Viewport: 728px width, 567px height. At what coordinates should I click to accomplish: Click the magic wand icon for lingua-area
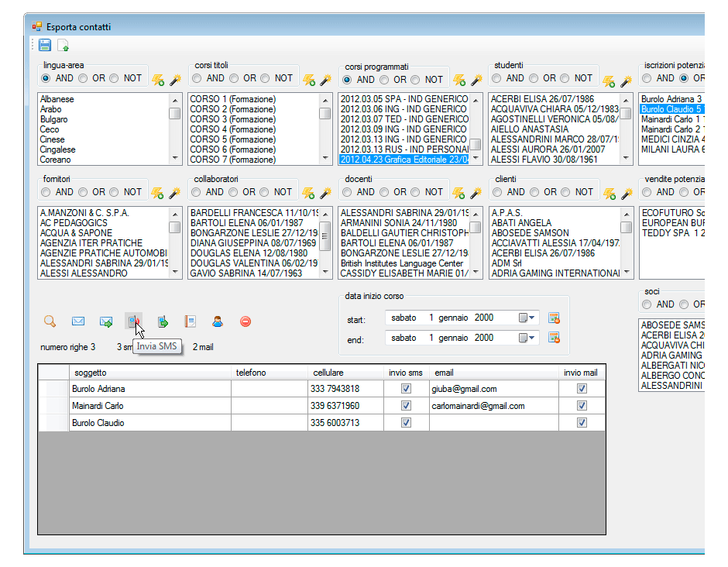coord(175,80)
